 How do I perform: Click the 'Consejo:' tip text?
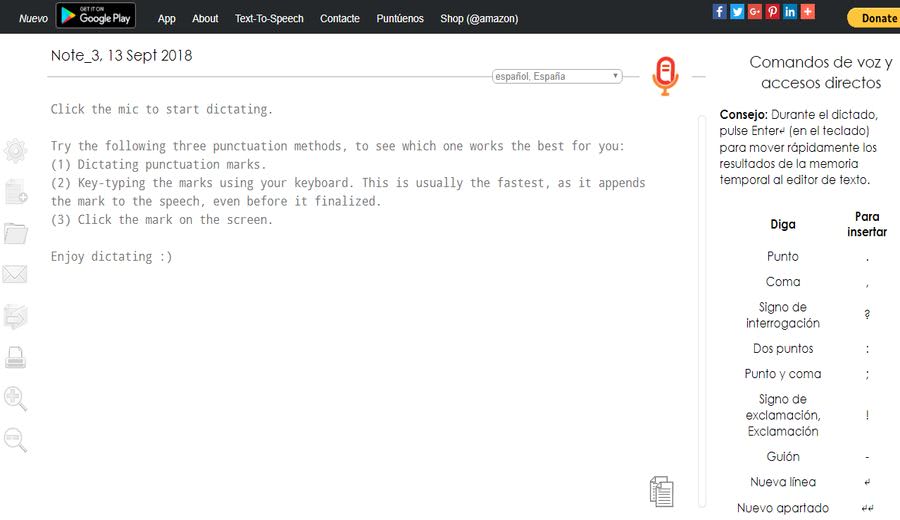tap(743, 114)
